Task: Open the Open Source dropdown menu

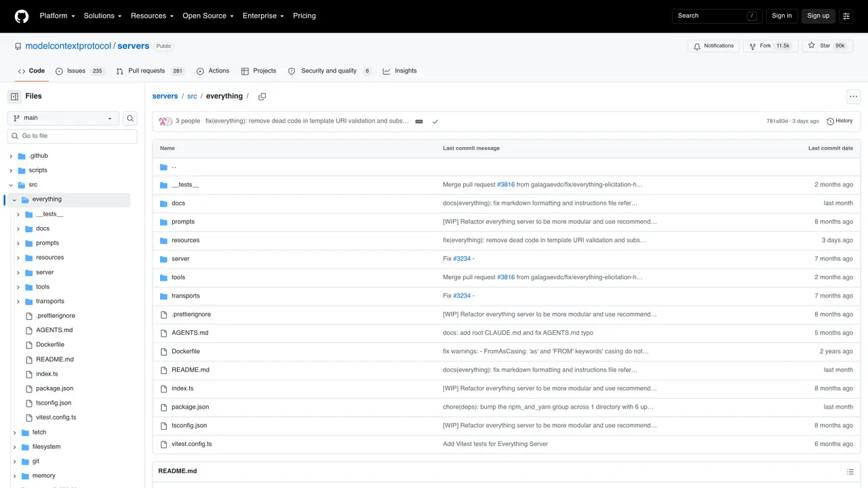Action: (x=208, y=16)
